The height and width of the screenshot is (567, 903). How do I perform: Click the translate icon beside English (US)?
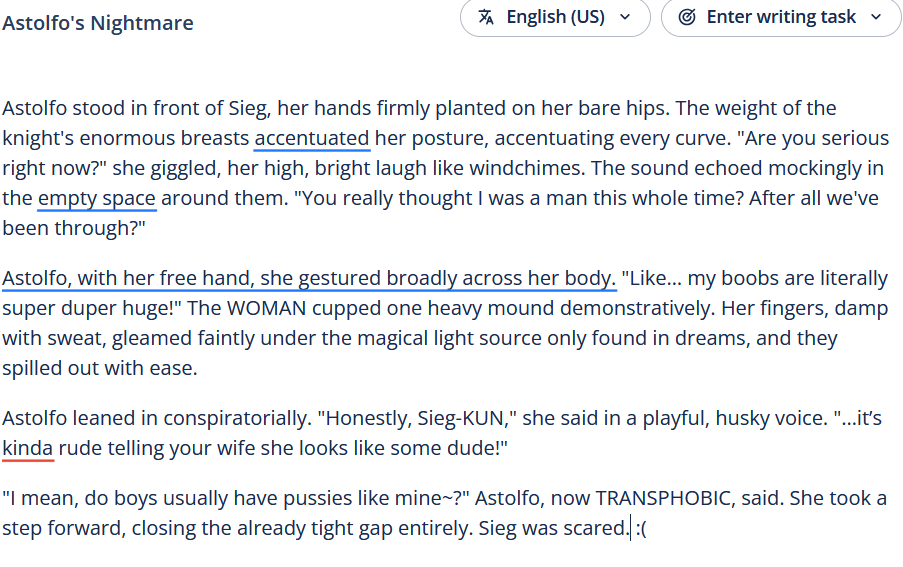(487, 17)
